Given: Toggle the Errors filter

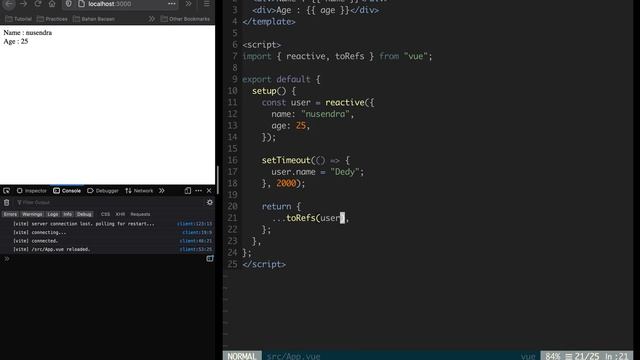Looking at the screenshot, I should click(x=10, y=214).
